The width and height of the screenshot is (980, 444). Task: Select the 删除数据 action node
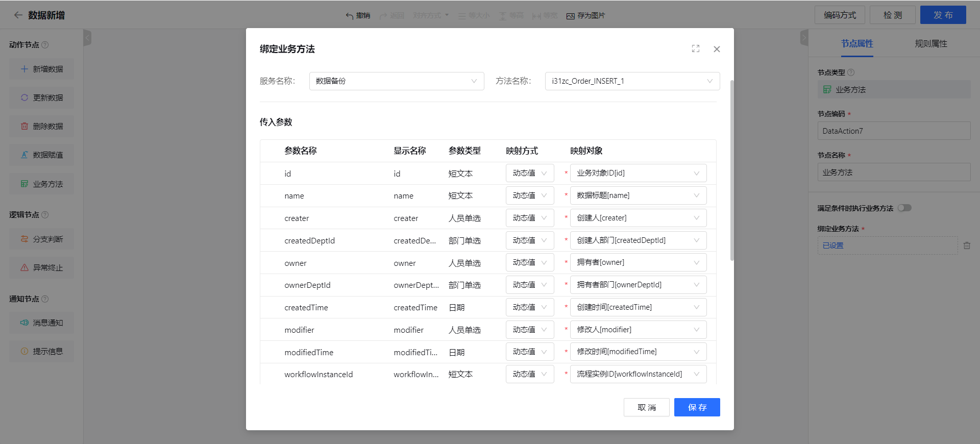coord(41,126)
